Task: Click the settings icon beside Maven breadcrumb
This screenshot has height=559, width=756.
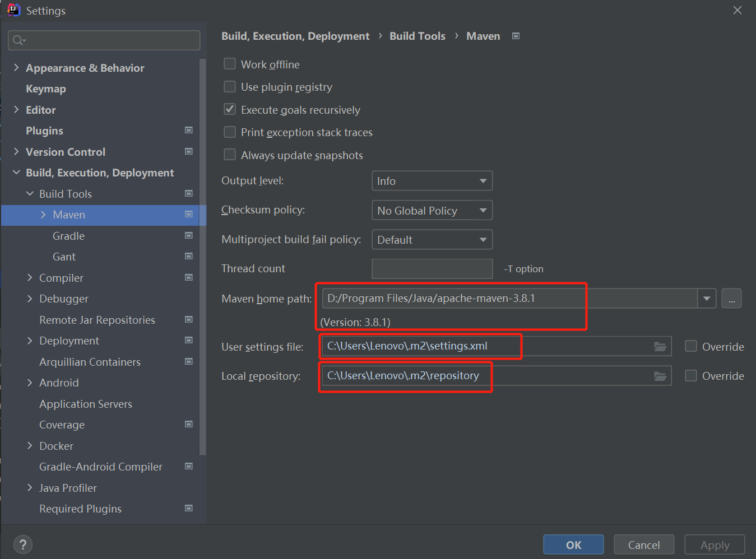Action: [515, 35]
